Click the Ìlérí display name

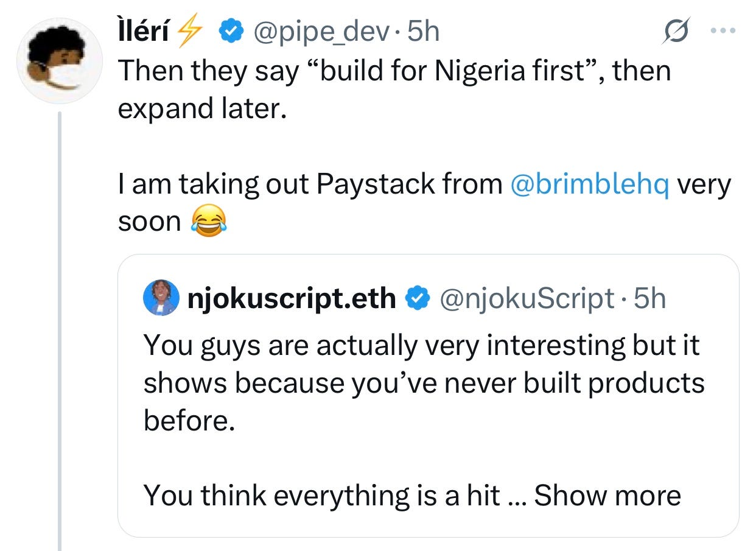click(x=144, y=32)
